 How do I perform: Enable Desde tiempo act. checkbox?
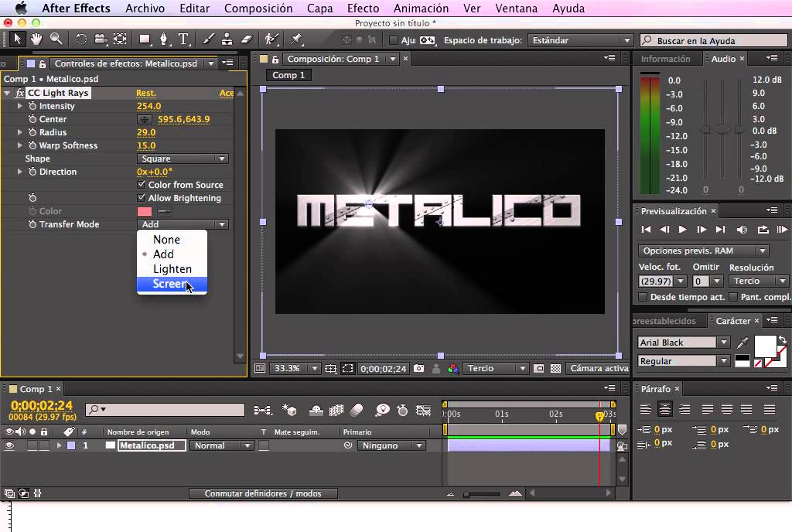pyautogui.click(x=643, y=297)
